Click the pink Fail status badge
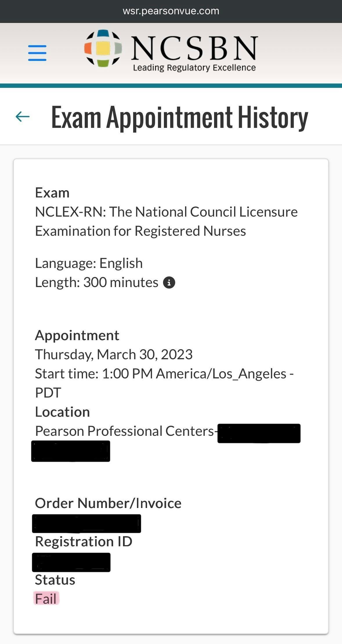 (x=46, y=599)
